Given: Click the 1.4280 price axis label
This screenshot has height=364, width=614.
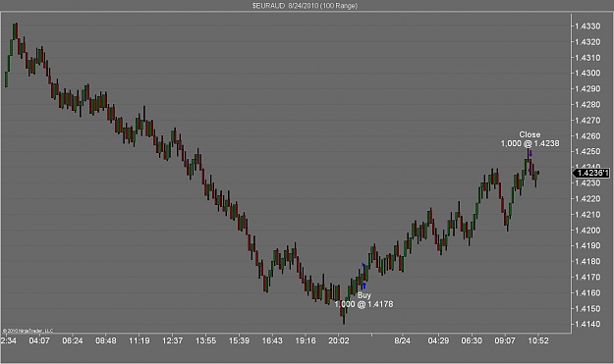Looking at the screenshot, I should click(586, 104).
